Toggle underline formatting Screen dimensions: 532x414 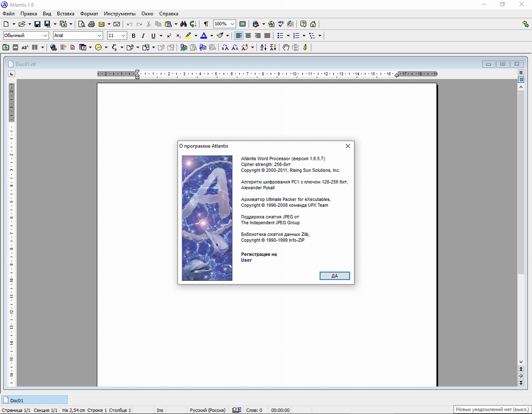[x=153, y=36]
